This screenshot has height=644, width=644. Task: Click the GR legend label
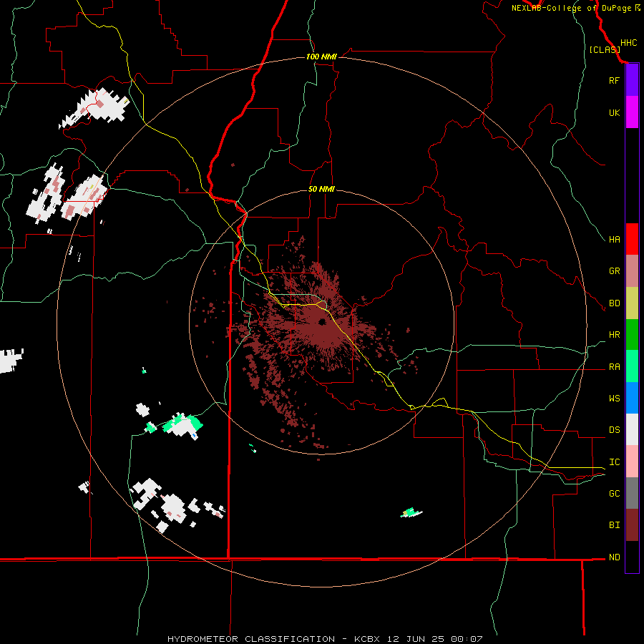point(614,271)
